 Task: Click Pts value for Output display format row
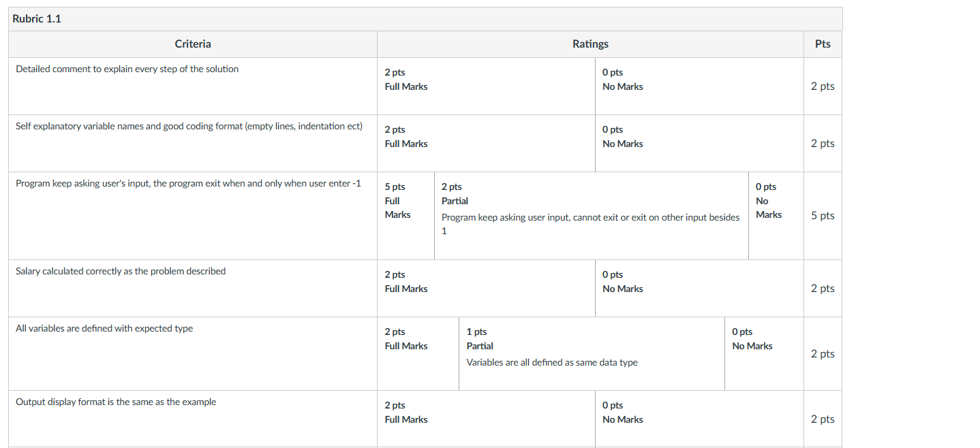823,419
